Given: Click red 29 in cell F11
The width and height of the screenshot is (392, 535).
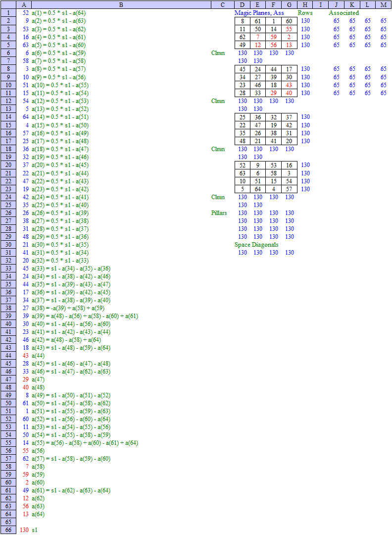Looking at the screenshot, I should click(x=273, y=93).
